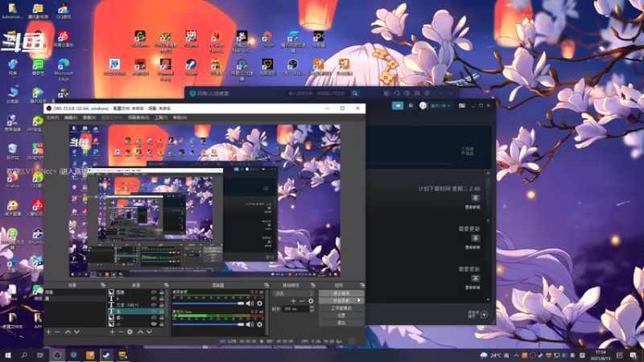The image size is (644, 362).
Task: Open the Steam desktop shortcut
Action: (191, 68)
